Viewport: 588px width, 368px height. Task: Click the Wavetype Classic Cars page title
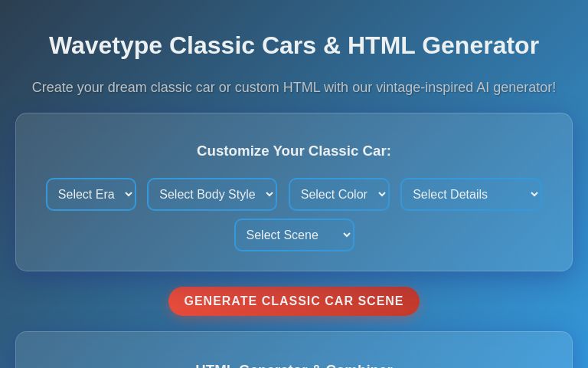(294, 46)
